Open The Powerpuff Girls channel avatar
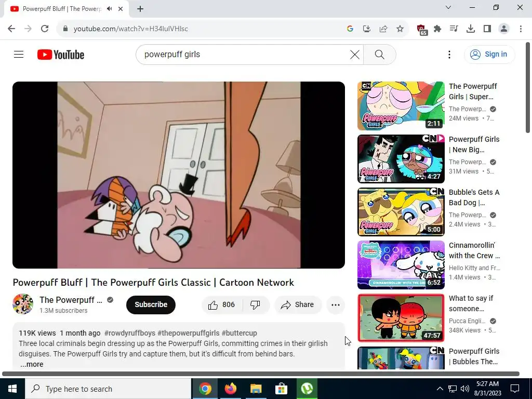This screenshot has width=532, height=399. point(23,304)
